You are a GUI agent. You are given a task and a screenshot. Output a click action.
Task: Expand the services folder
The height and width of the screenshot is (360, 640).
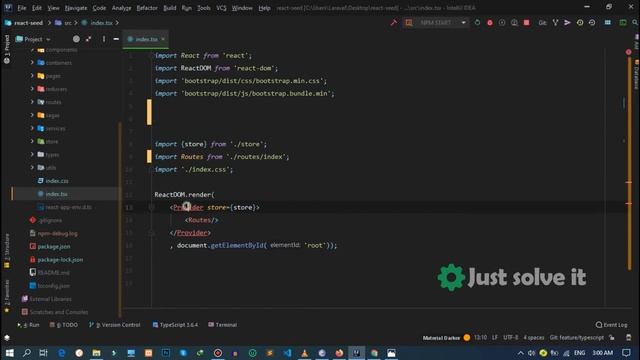click(x=32, y=128)
